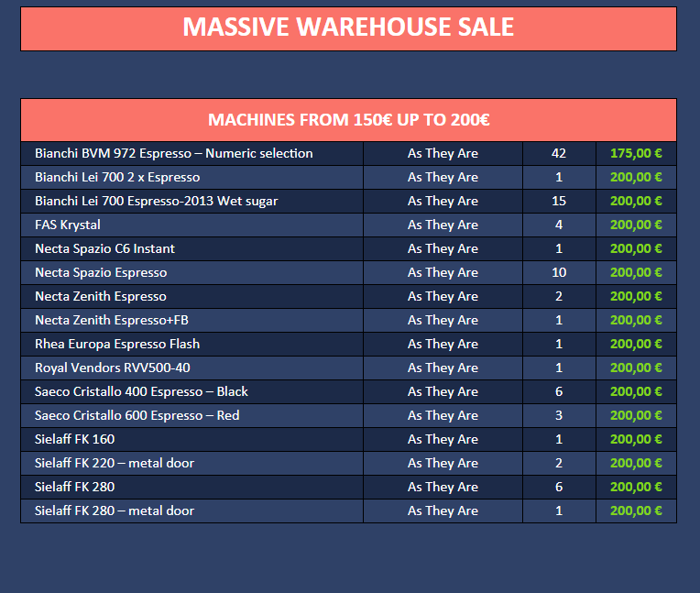Select Bianchi BVM 972 Espresso machine name

pos(174,153)
